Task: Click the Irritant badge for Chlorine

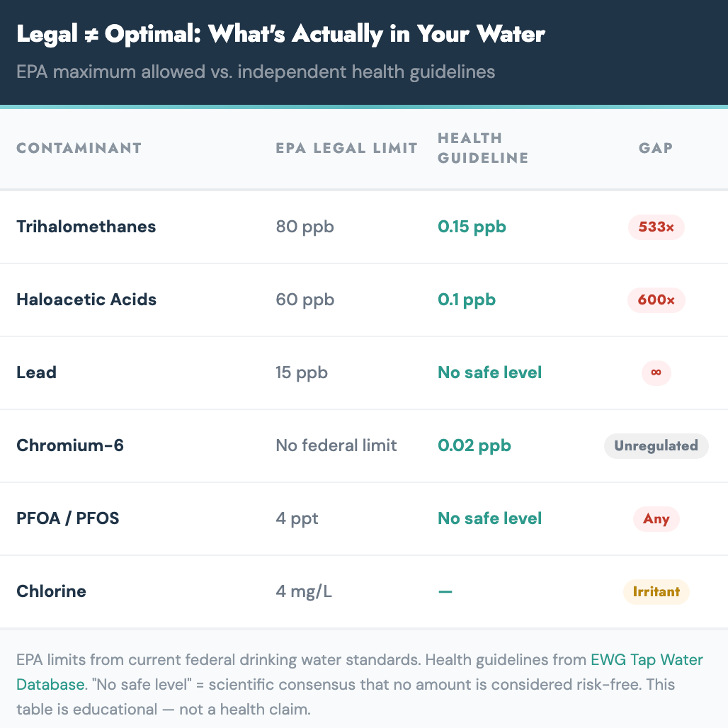Action: pyautogui.click(x=656, y=591)
